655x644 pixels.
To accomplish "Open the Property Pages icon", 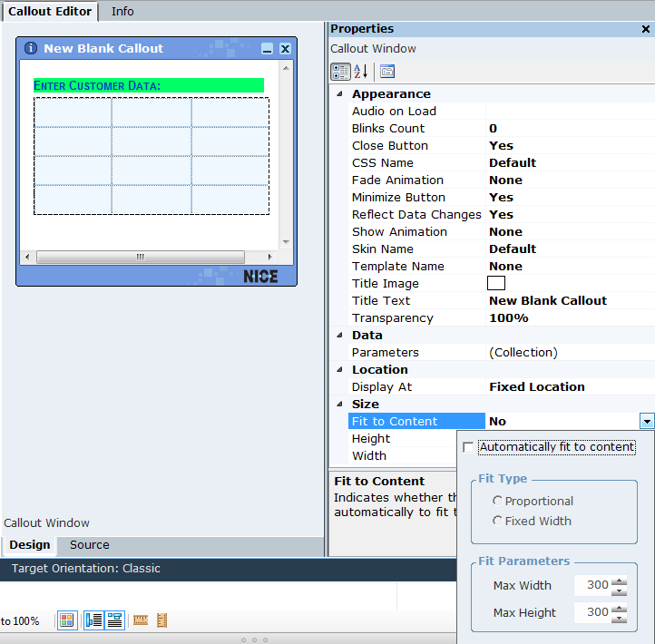I will pyautogui.click(x=387, y=72).
